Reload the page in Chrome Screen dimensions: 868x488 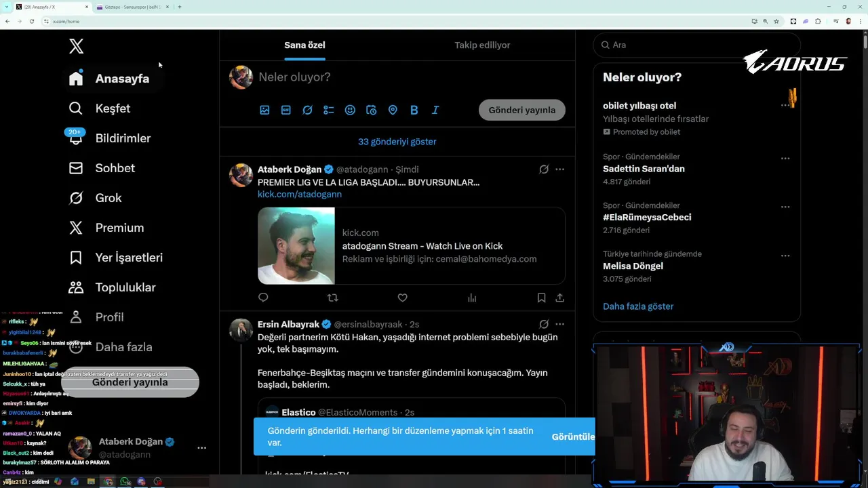[31, 21]
